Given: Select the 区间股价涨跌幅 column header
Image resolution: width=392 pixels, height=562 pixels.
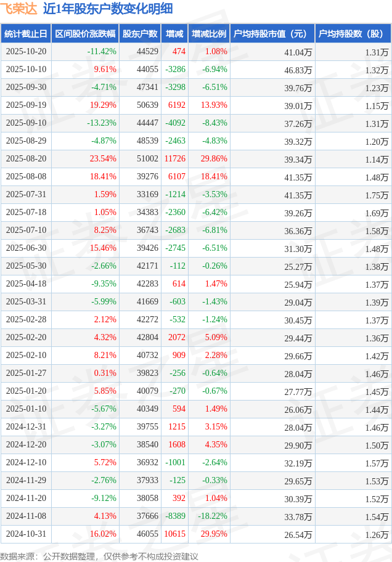Looking at the screenshot, I should pos(85,34).
